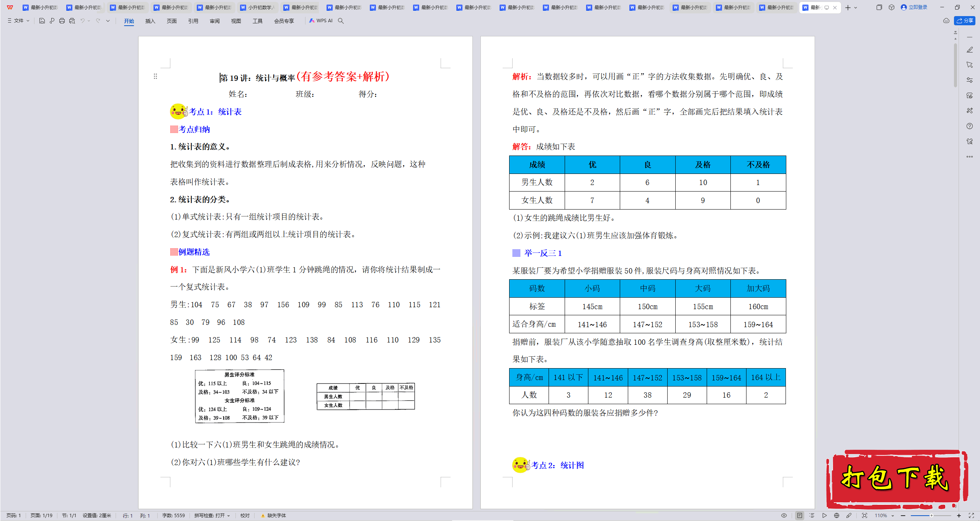Click the zoom out minus button
The width and height of the screenshot is (980, 521).
(x=903, y=516)
